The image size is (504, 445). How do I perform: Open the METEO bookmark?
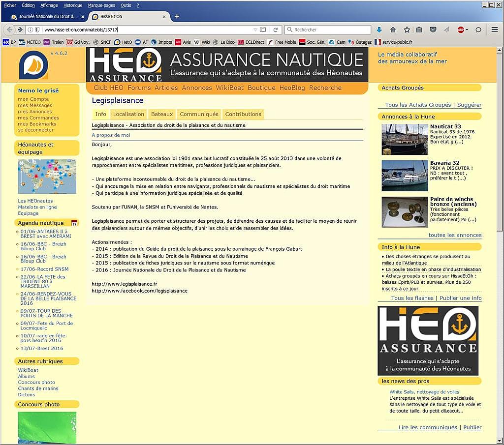point(30,42)
